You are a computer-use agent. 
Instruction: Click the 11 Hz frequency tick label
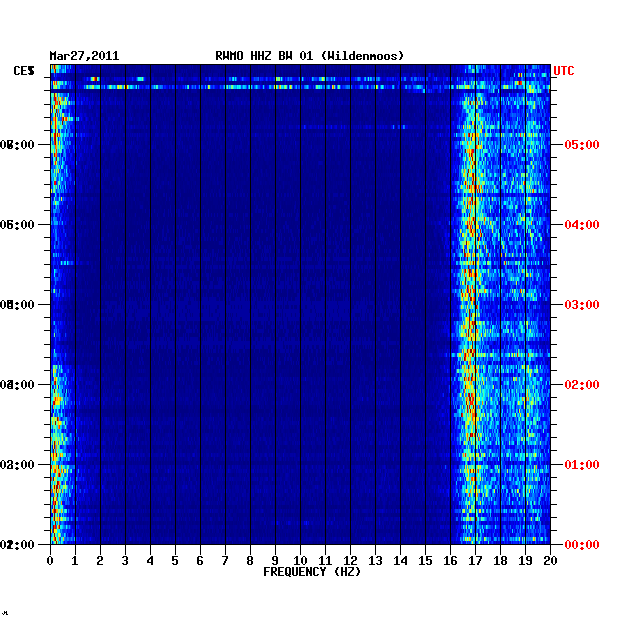point(325,561)
